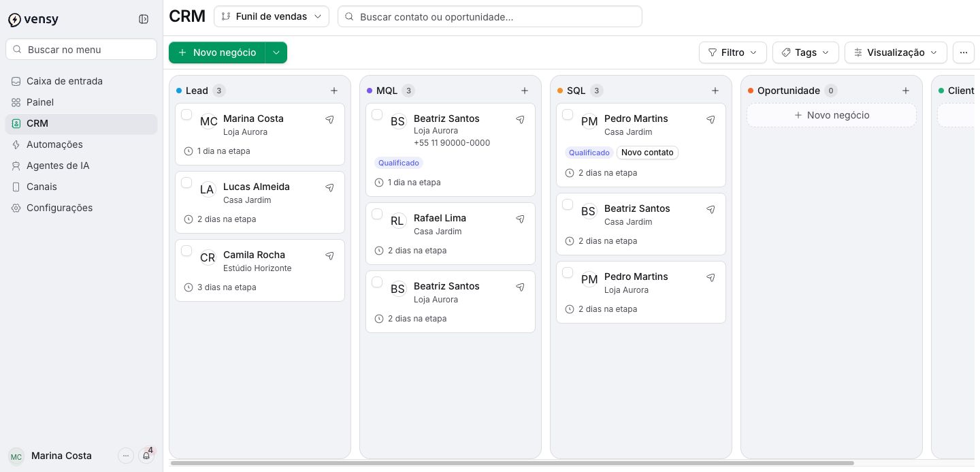This screenshot has height=472, width=980.
Task: Check the Pedro Martins Loja Aurora card
Action: click(x=568, y=272)
